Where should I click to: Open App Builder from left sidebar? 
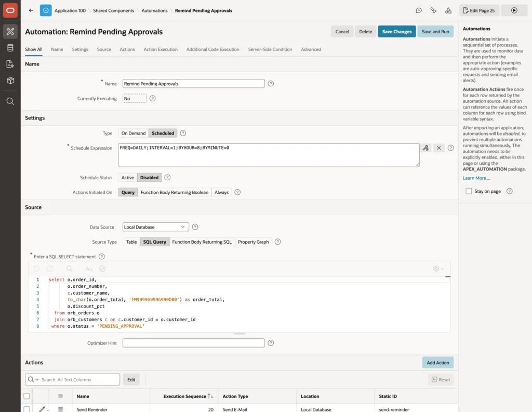pos(10,31)
